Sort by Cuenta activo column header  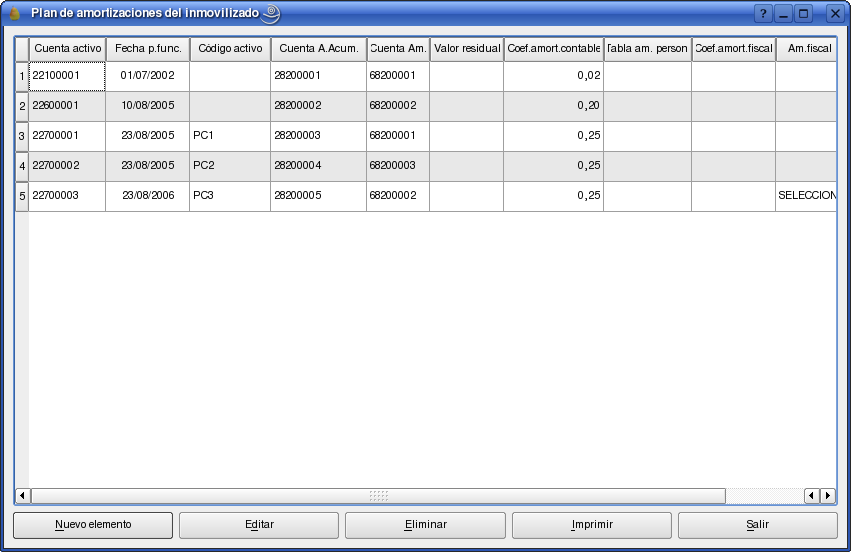pyautogui.click(x=67, y=49)
